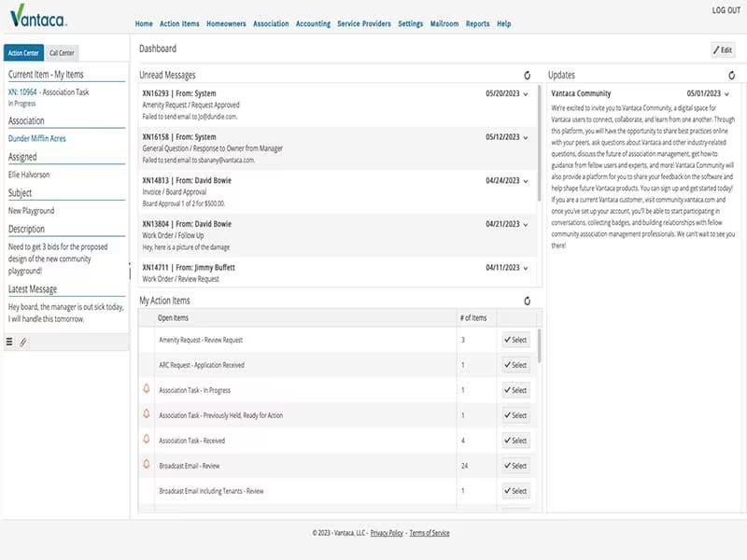The width and height of the screenshot is (747, 560).
Task: Open the Help menu
Action: pos(503,24)
